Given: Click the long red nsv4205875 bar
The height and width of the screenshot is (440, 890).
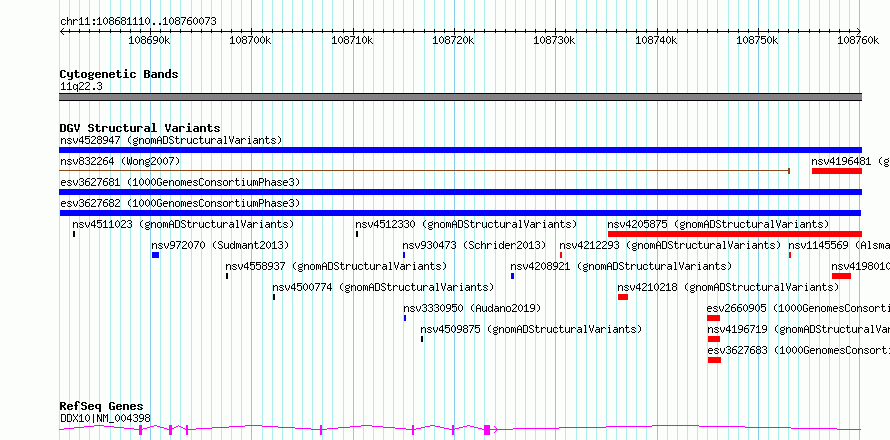Looking at the screenshot, I should coord(734,234).
